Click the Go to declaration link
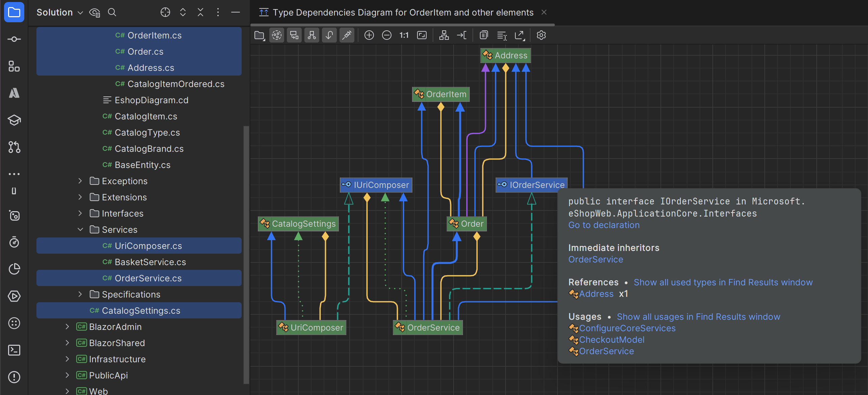 click(604, 225)
